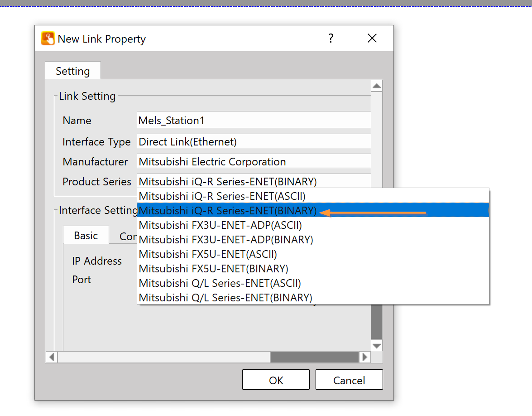Select the Basic tab
The image size is (532, 416).
[x=86, y=236]
